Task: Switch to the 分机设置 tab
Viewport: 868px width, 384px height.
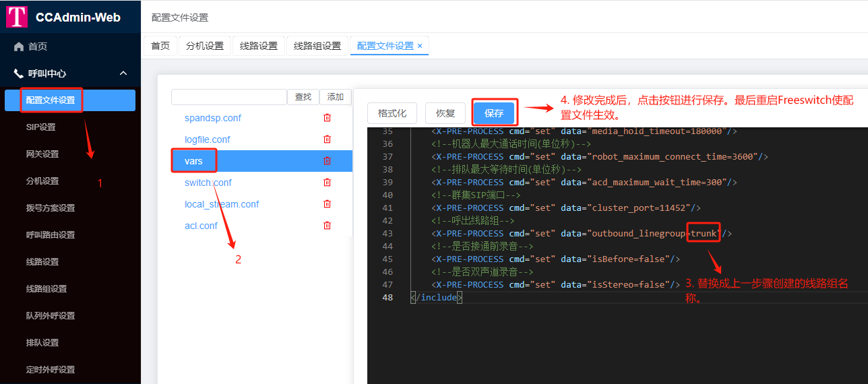Action: point(205,46)
